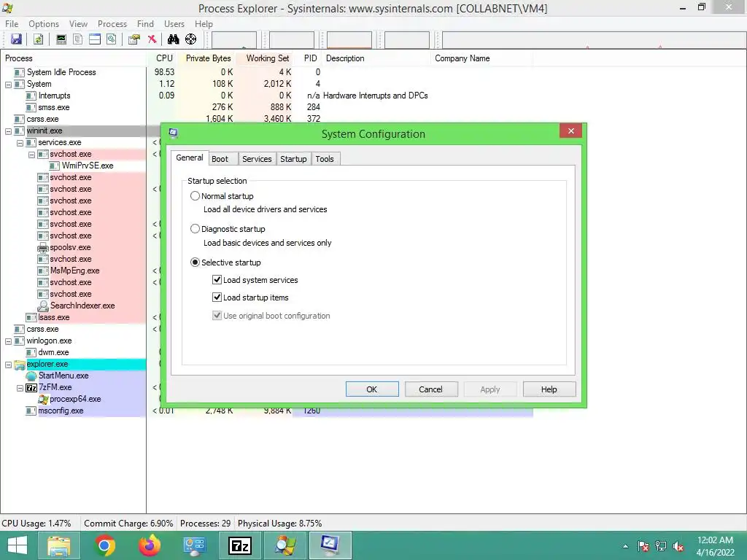Collapse the services.exe tree node

[x=20, y=143]
